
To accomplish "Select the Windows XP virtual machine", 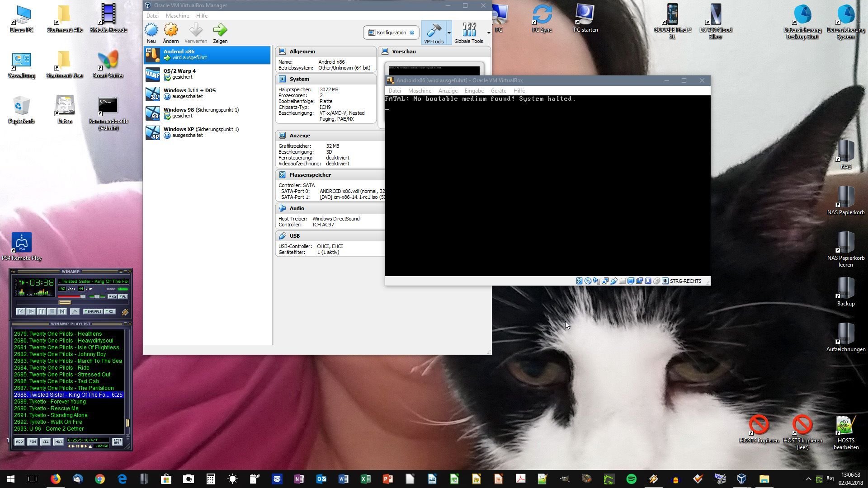I will pyautogui.click(x=207, y=132).
